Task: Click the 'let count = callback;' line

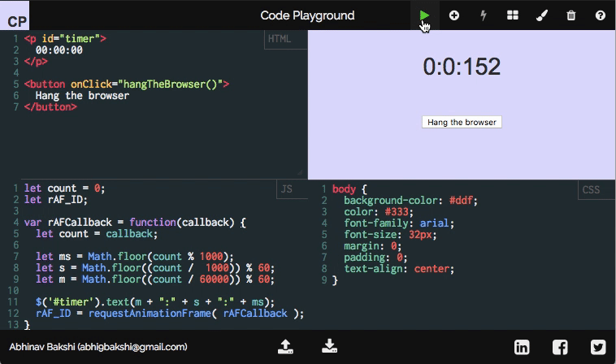Action: (x=97, y=234)
